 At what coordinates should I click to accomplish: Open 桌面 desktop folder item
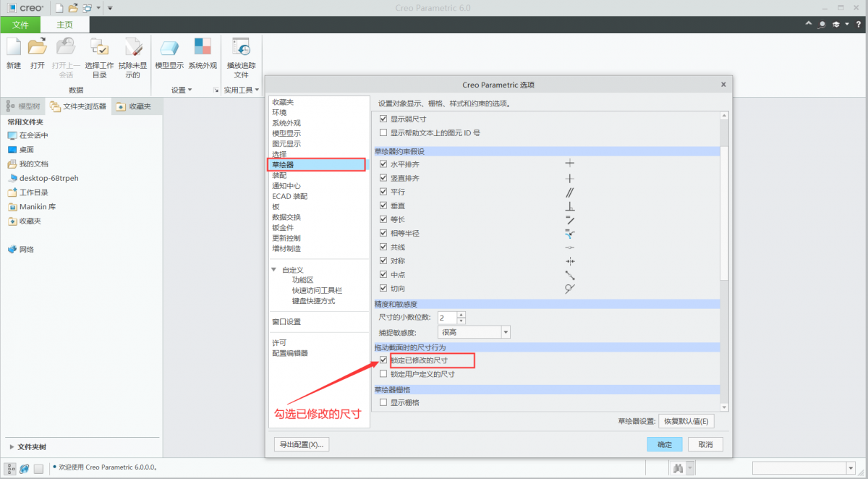tap(20, 150)
